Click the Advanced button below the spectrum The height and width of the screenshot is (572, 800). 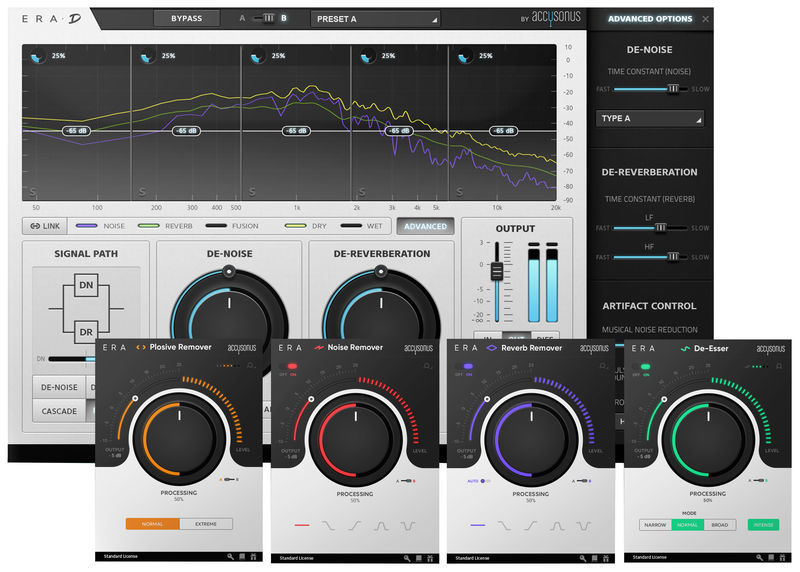pos(426,226)
